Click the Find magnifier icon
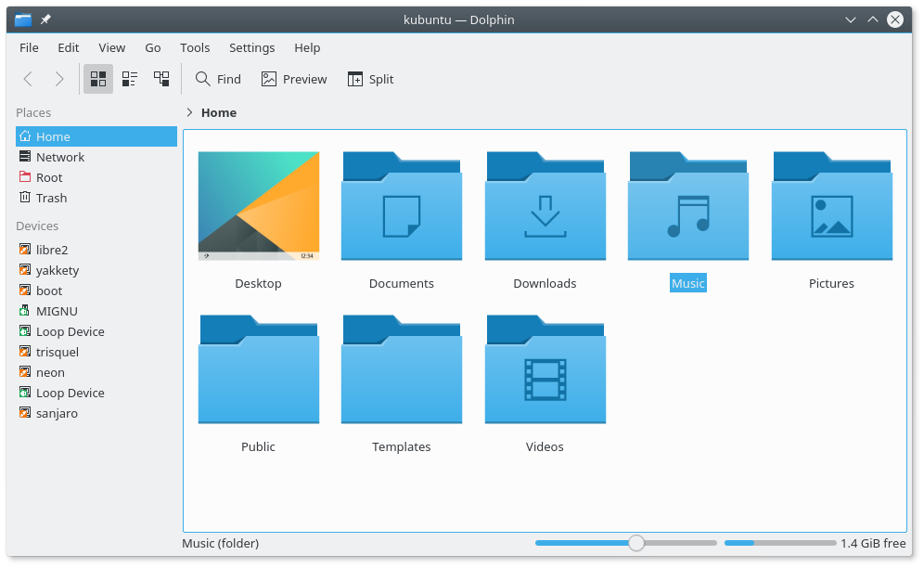Screen dimensions: 924x568 pyautogui.click(x=203, y=79)
